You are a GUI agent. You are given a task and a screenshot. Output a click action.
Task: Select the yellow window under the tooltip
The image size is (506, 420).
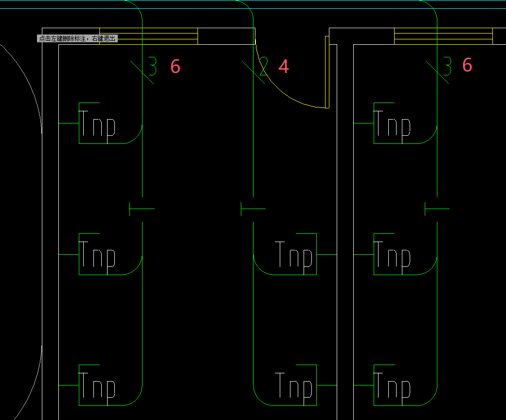(148, 36)
